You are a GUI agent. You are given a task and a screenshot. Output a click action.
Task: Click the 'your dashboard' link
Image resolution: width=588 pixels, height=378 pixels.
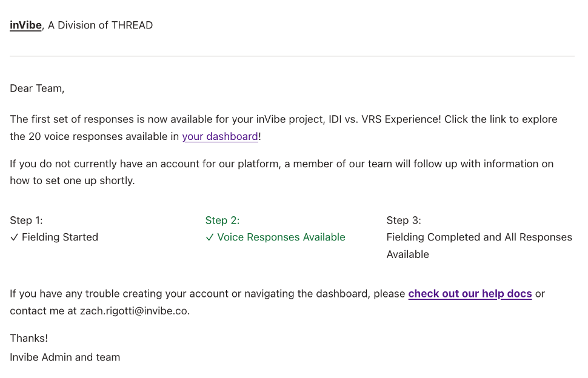coord(220,136)
